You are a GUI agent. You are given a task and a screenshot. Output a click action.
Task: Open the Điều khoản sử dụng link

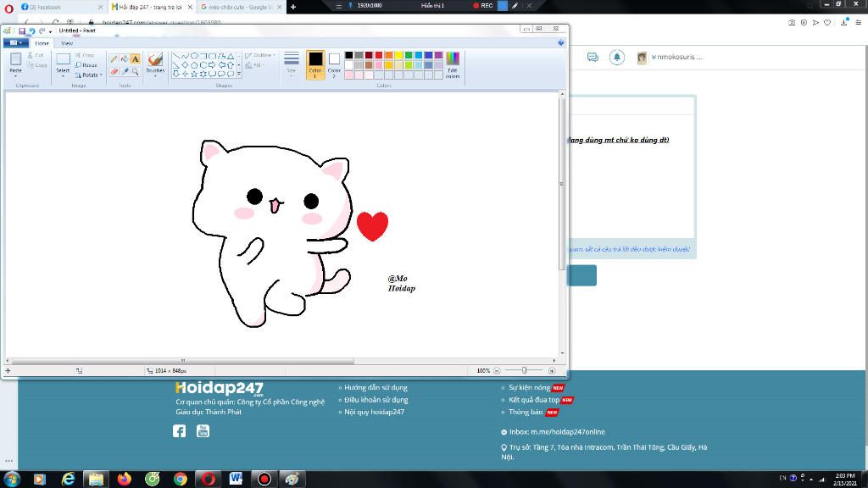click(376, 400)
